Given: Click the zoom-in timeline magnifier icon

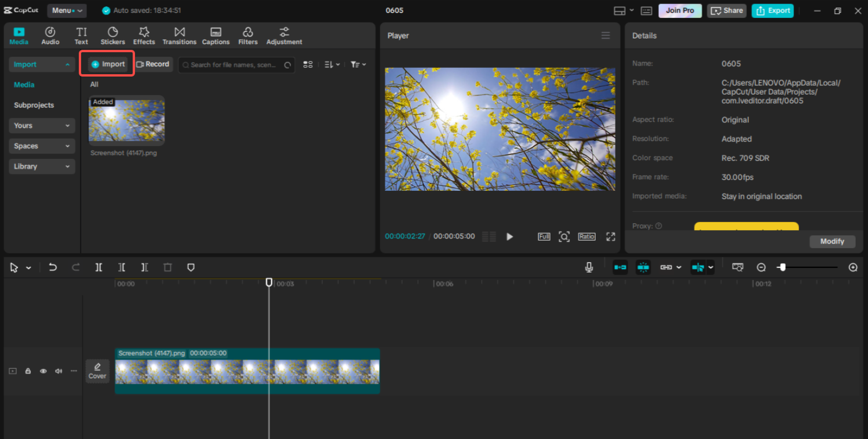Looking at the screenshot, I should click(x=852, y=267).
